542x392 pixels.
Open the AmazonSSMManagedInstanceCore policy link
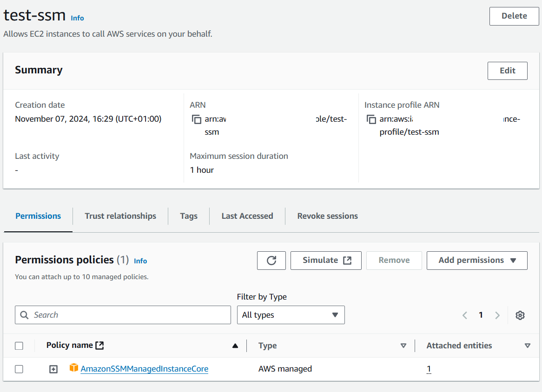point(144,369)
